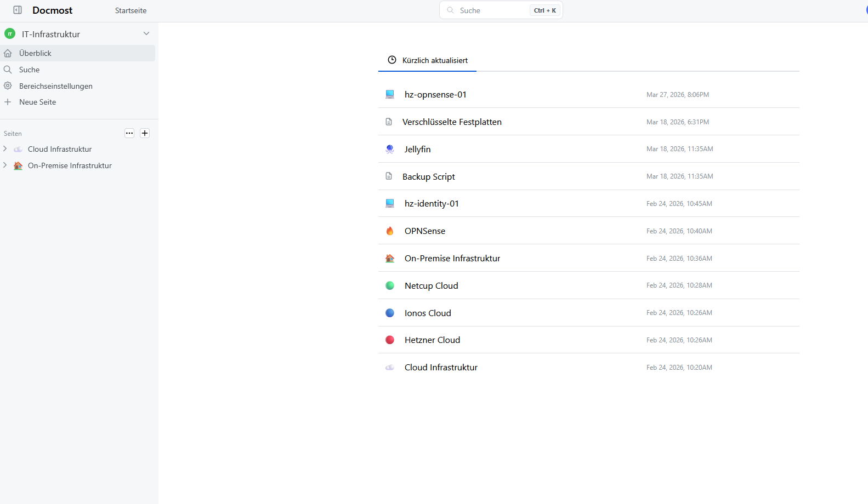Image resolution: width=868 pixels, height=504 pixels.
Task: Go to Startseite in the header
Action: tap(131, 10)
